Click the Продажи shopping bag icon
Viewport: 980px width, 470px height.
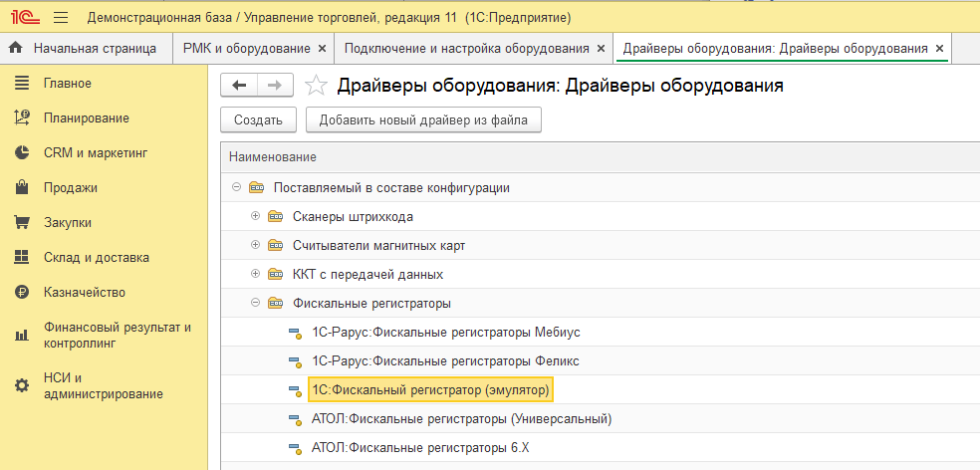pyautogui.click(x=22, y=187)
